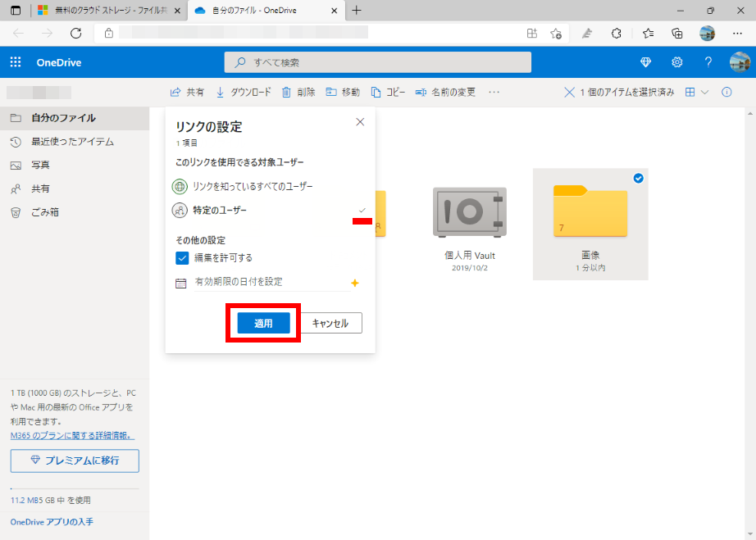Click the site lock icon in address bar

[109, 34]
